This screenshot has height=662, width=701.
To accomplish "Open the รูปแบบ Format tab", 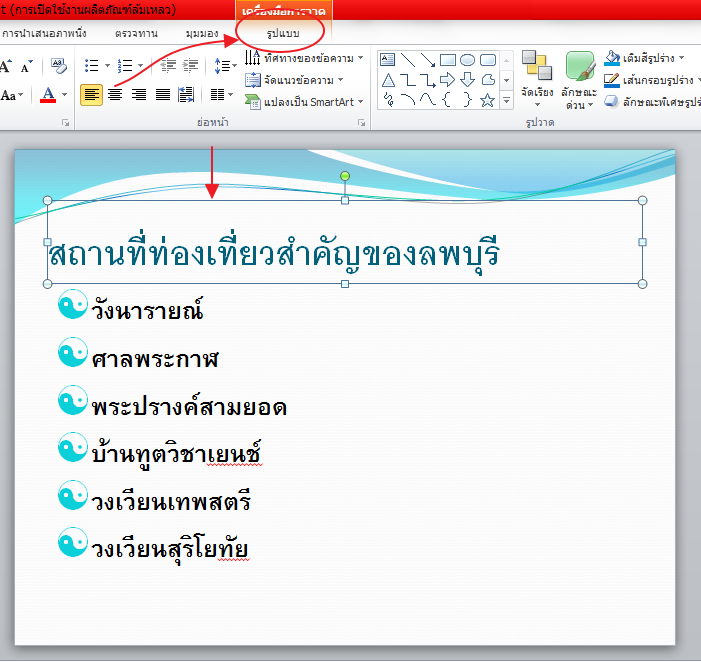I will 283,34.
